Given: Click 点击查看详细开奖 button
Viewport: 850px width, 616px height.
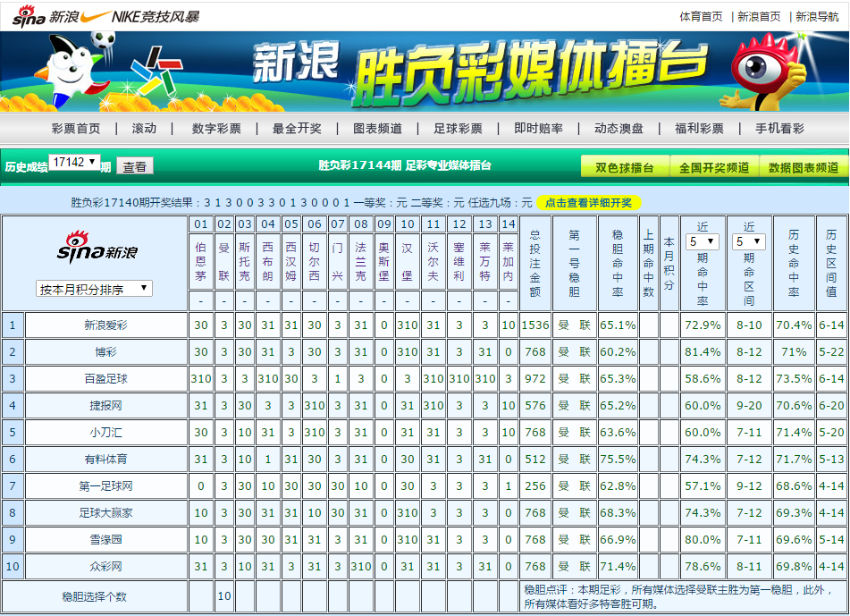Looking at the screenshot, I should [x=589, y=203].
